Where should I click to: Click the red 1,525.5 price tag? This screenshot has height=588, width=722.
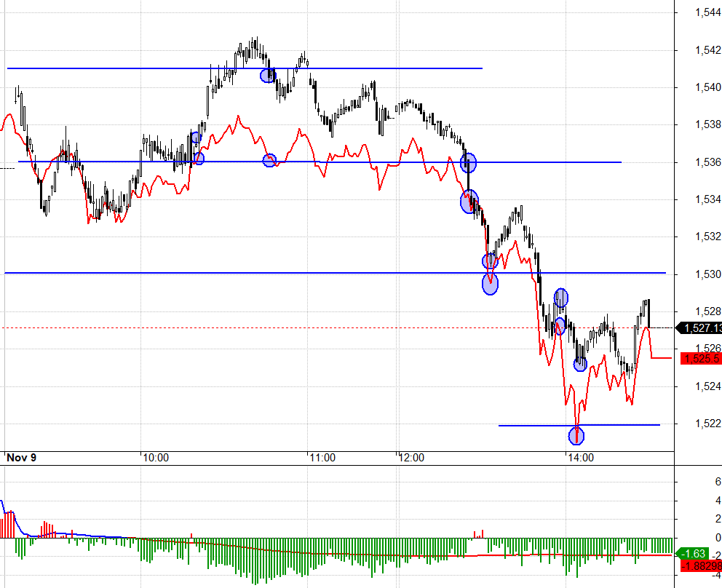(701, 358)
